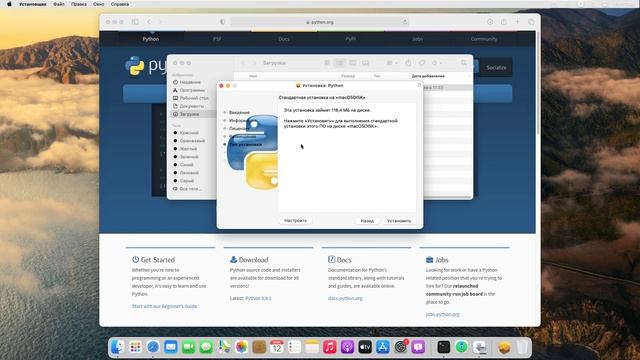Switch Finder to list view
This screenshot has width=640, height=360.
pos(340,63)
